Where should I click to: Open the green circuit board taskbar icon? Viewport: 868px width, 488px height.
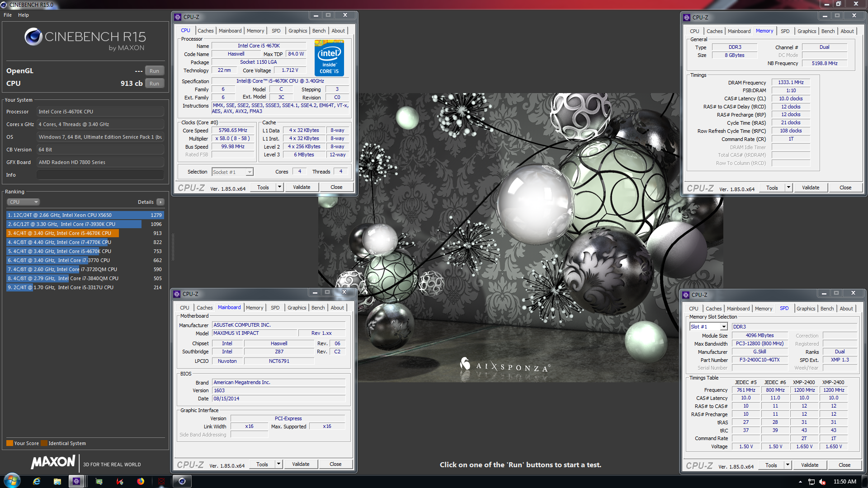99,481
